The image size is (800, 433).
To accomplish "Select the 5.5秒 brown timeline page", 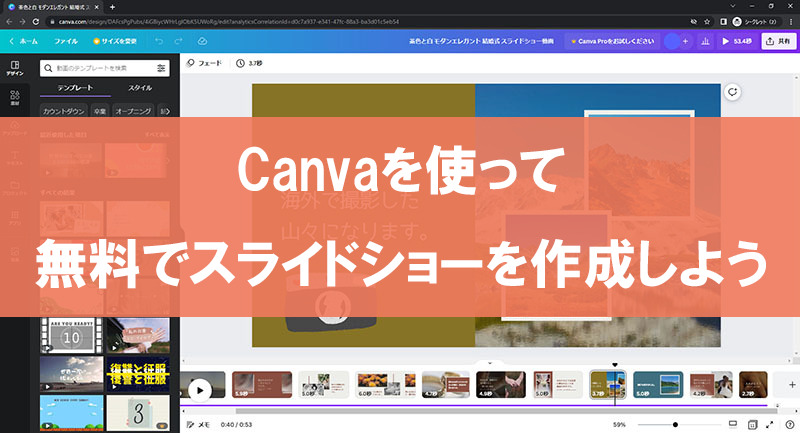I will [x=262, y=385].
